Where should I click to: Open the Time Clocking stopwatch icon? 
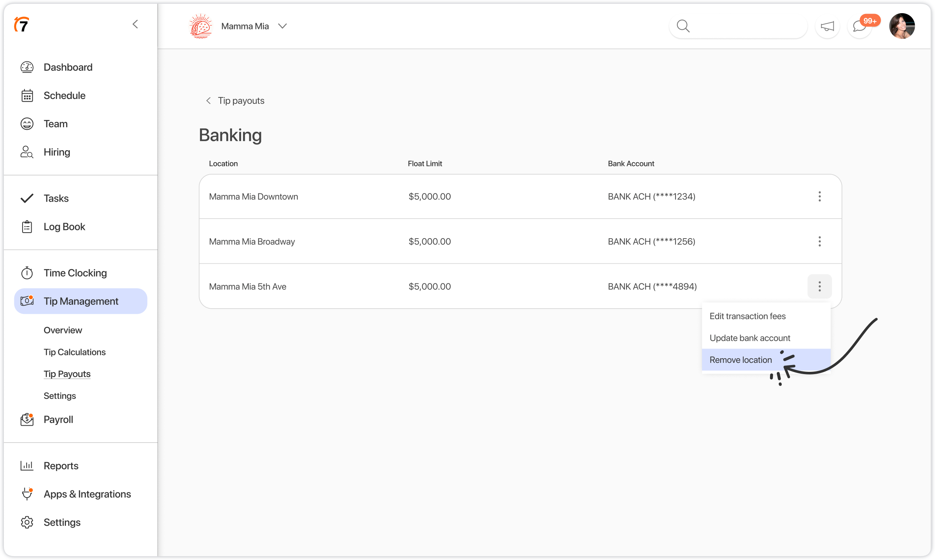pyautogui.click(x=27, y=273)
